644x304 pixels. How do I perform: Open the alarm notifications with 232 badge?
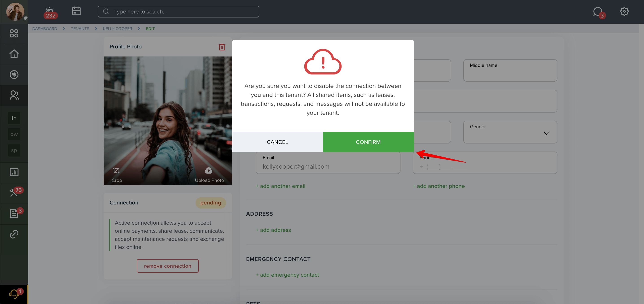50,13
